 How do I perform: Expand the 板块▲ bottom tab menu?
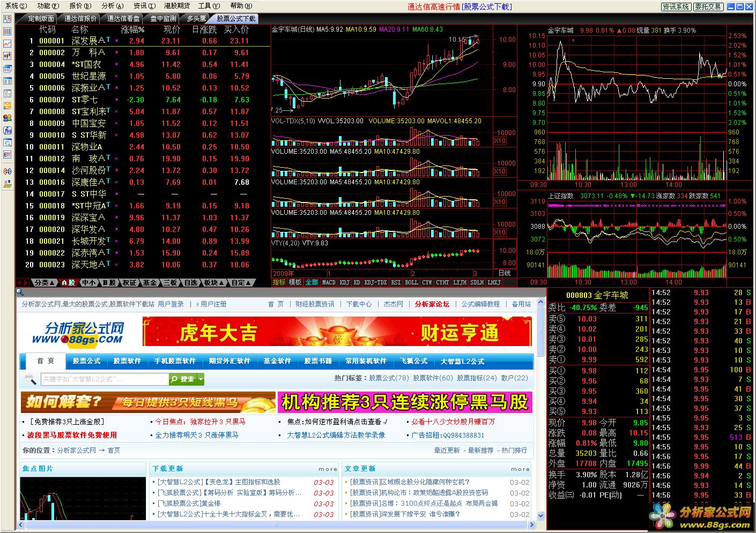click(213, 282)
